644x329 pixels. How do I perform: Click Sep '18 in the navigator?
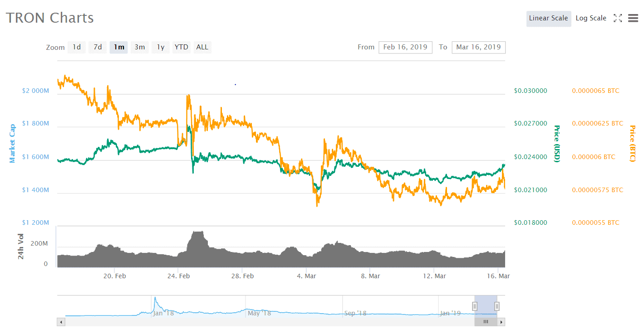355,313
